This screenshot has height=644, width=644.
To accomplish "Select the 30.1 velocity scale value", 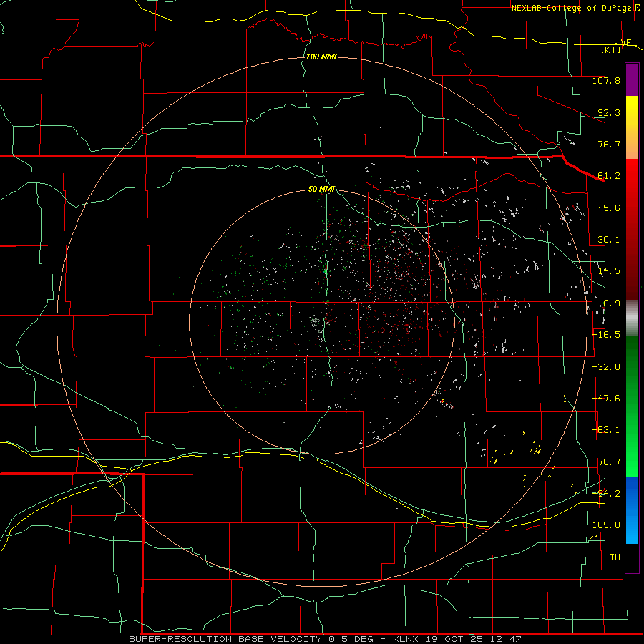I will pos(609,240).
